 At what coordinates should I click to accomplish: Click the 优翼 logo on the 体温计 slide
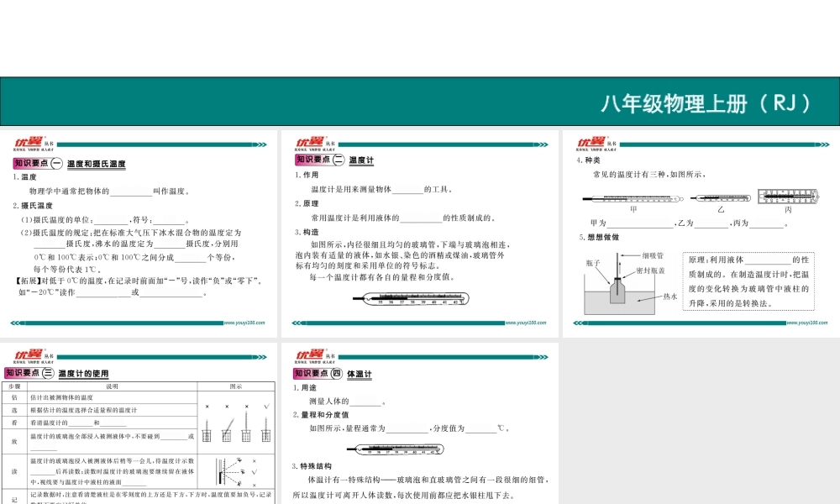pos(309,354)
